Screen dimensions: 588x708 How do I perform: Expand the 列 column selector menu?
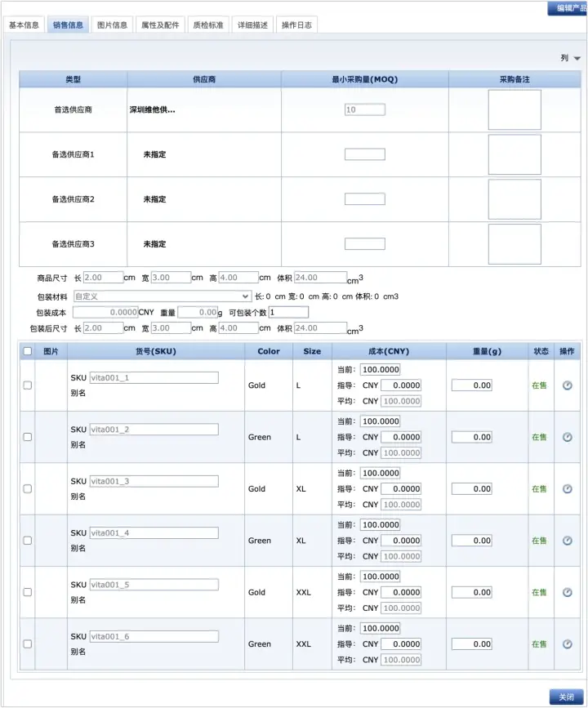(570, 59)
